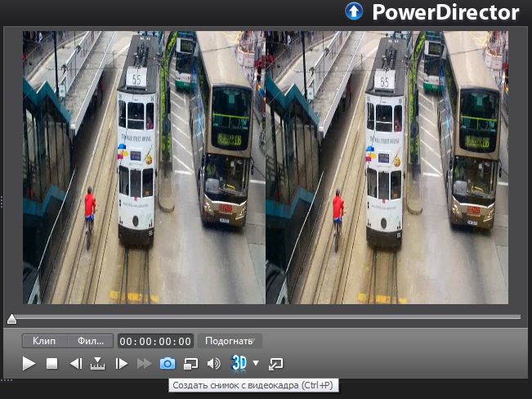This screenshot has width=532, height=399.
Task: Click the timecode field 00:00:00:00
Action: [x=155, y=341]
